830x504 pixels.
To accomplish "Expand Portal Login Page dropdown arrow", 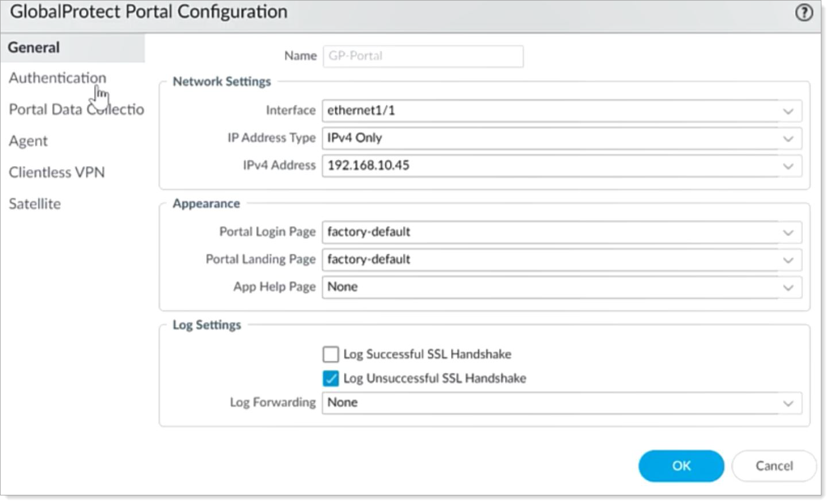I will (x=789, y=233).
